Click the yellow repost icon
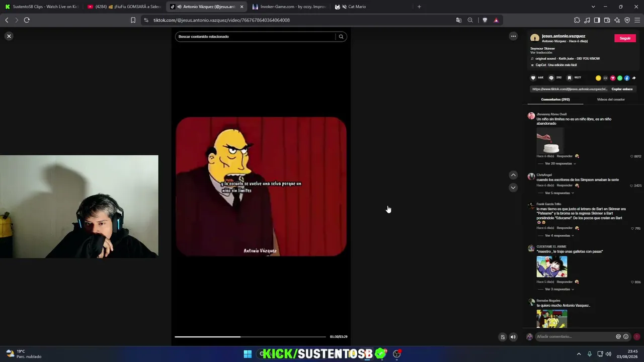This screenshot has width=644, height=362. coord(598,78)
